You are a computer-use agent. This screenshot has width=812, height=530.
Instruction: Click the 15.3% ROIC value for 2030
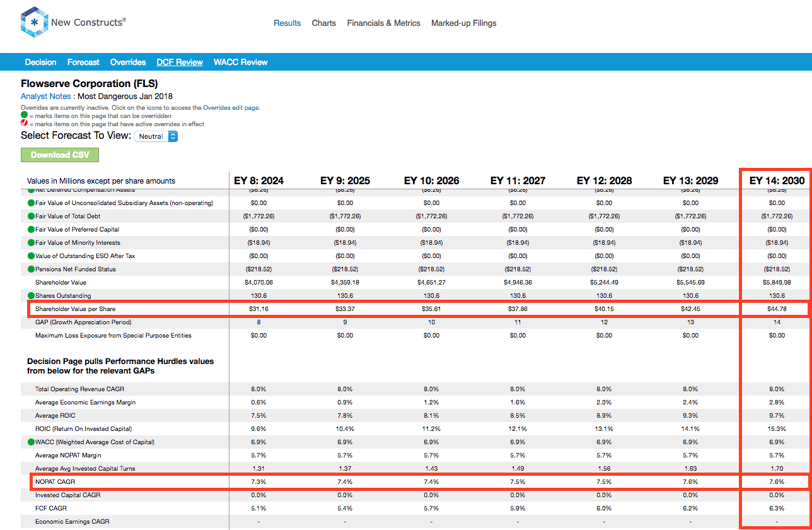tap(777, 429)
